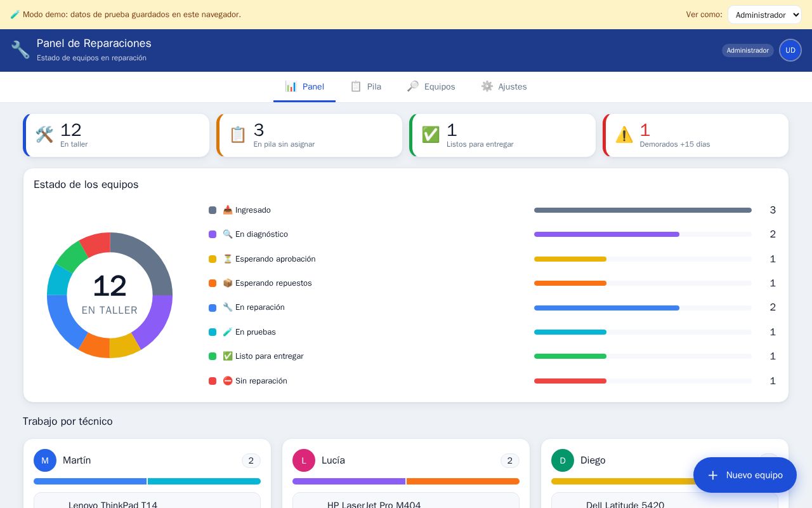Click Lucía's L avatar
812x508 pixels.
304,460
